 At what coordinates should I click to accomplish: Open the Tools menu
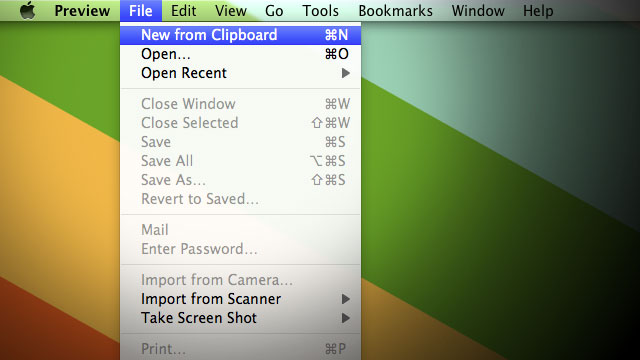click(x=320, y=11)
